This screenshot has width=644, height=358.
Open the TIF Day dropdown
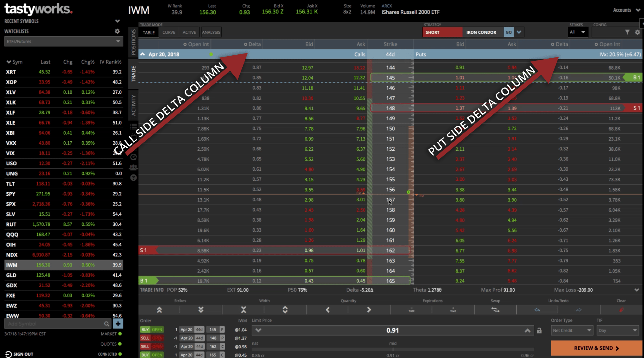(618, 330)
